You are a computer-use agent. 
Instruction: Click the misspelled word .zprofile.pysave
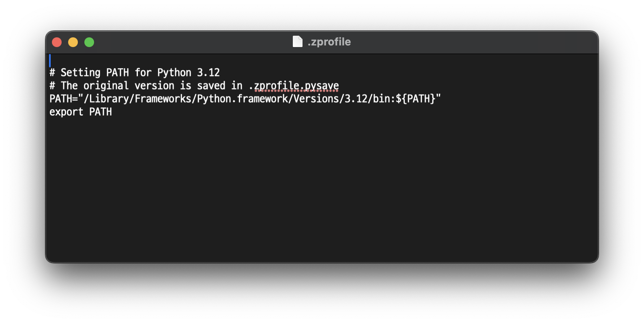pos(294,86)
